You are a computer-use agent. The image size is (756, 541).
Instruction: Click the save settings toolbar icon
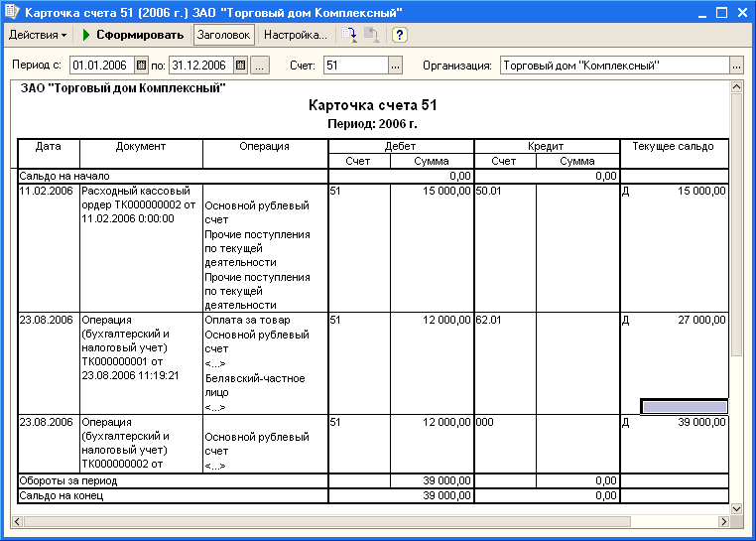349,35
